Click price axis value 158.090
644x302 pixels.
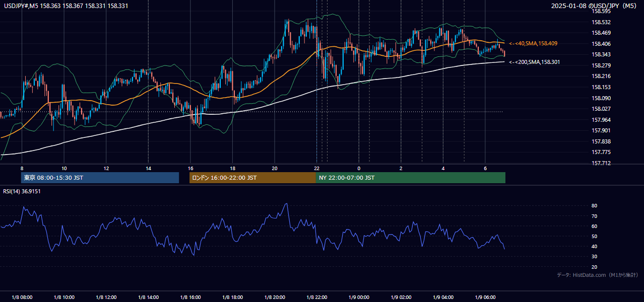point(601,98)
